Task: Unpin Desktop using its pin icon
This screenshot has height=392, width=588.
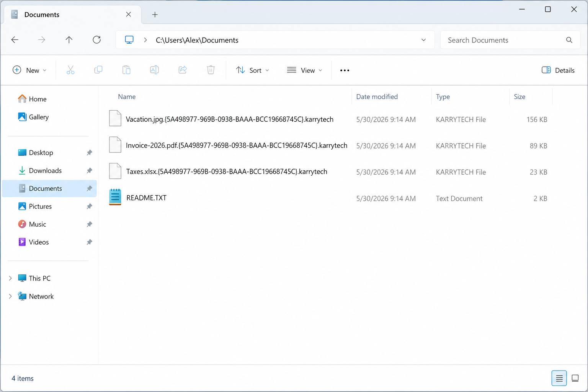Action: coord(89,153)
